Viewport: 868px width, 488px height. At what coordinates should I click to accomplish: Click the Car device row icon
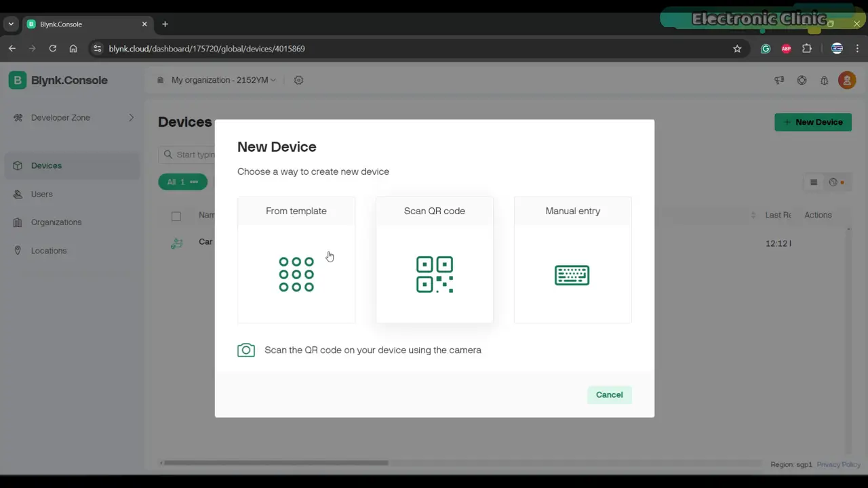pos(177,243)
